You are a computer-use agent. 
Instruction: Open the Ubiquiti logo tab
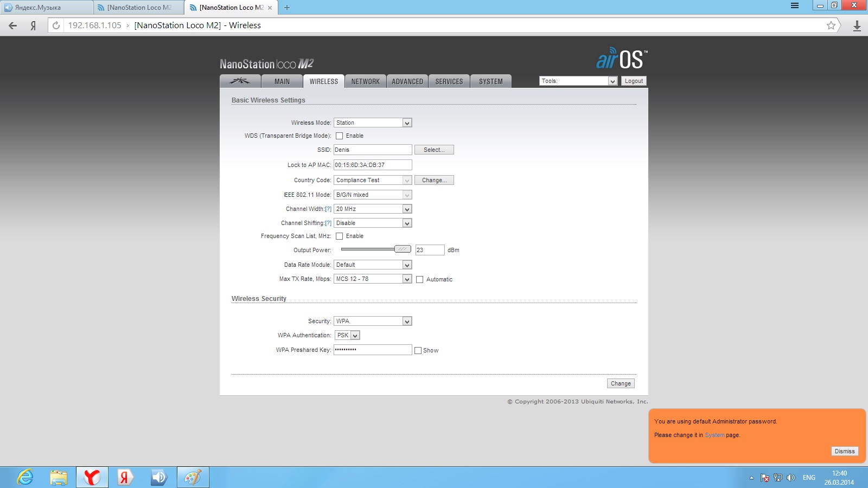(240, 81)
